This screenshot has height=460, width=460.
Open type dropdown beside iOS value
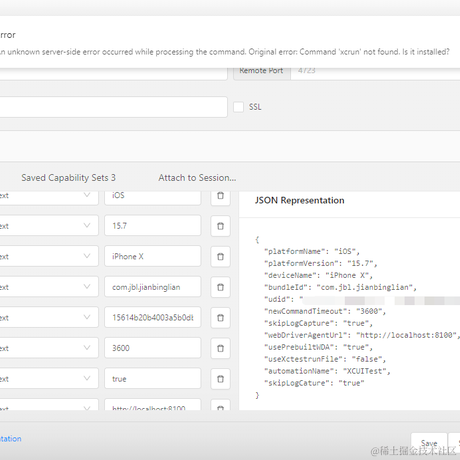pyautogui.click(x=49, y=197)
